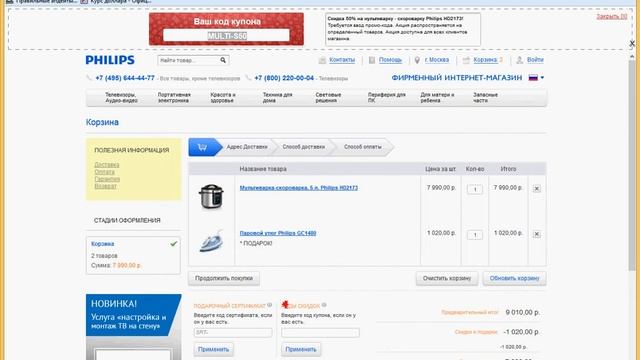Image resolution: width=640 pixels, height=360 pixels.
Task: Click the search magnifier icon
Action: click(x=223, y=60)
